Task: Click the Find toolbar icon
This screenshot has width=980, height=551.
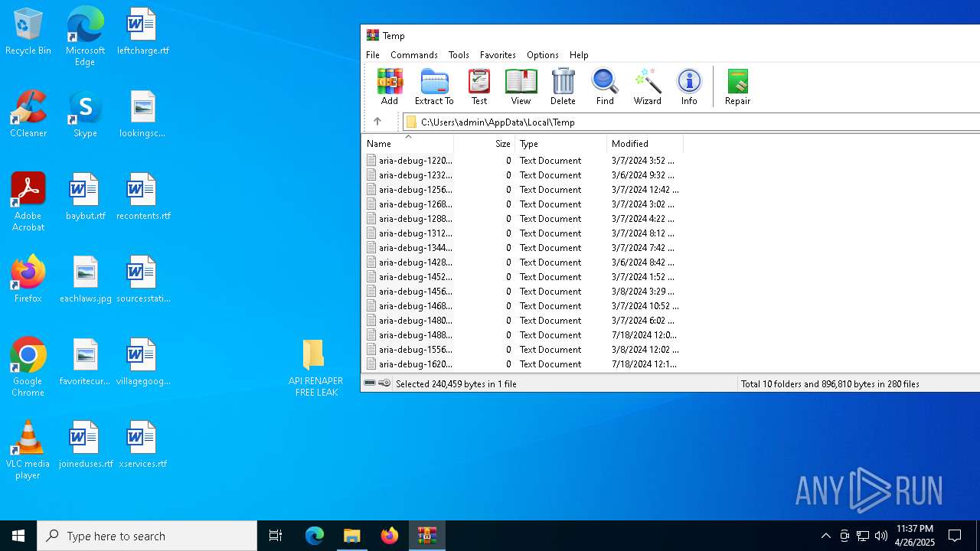Action: pos(605,86)
